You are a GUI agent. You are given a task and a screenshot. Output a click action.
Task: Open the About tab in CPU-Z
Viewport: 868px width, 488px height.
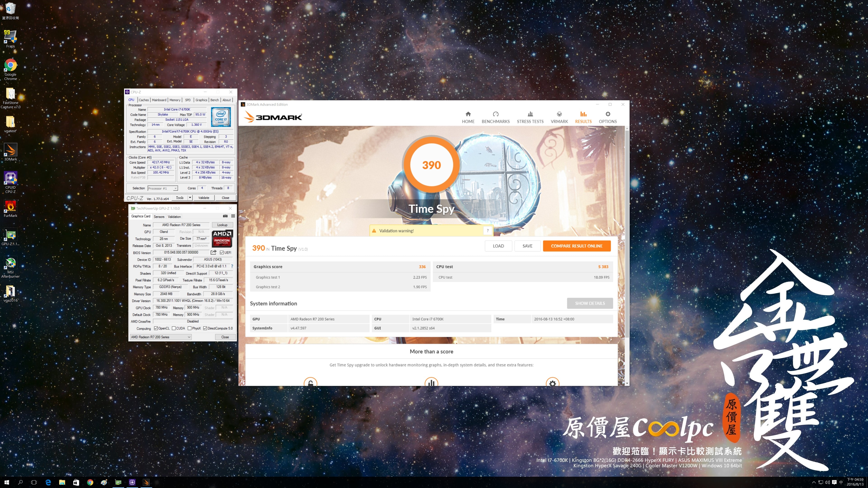pos(227,100)
